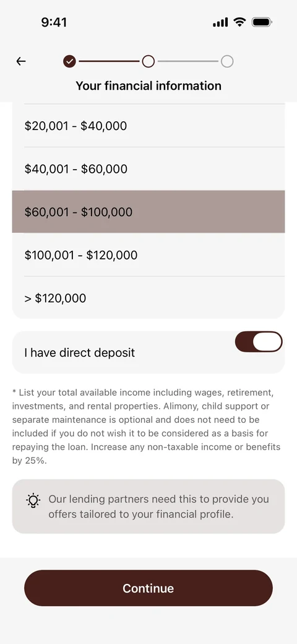Viewport: 297px width, 644px height.
Task: Select the highlighted $60,001 - $100,000 option
Action: point(148,212)
